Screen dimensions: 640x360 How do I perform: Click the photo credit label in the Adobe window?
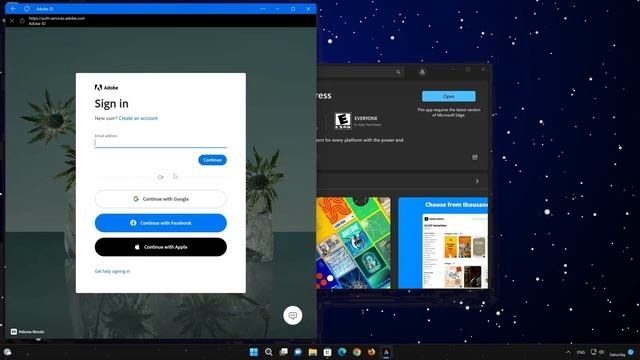(x=27, y=332)
